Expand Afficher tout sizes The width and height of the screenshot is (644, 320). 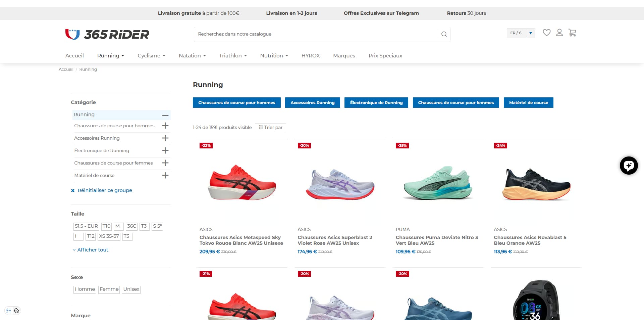point(91,250)
